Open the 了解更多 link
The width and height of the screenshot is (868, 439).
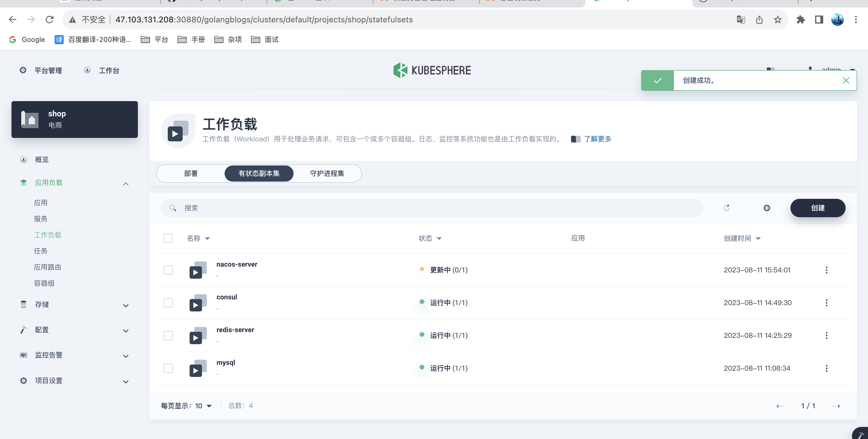click(597, 139)
